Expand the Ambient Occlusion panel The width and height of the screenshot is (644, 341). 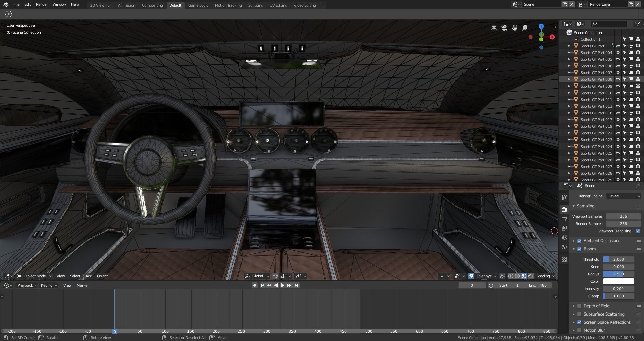[x=574, y=241]
